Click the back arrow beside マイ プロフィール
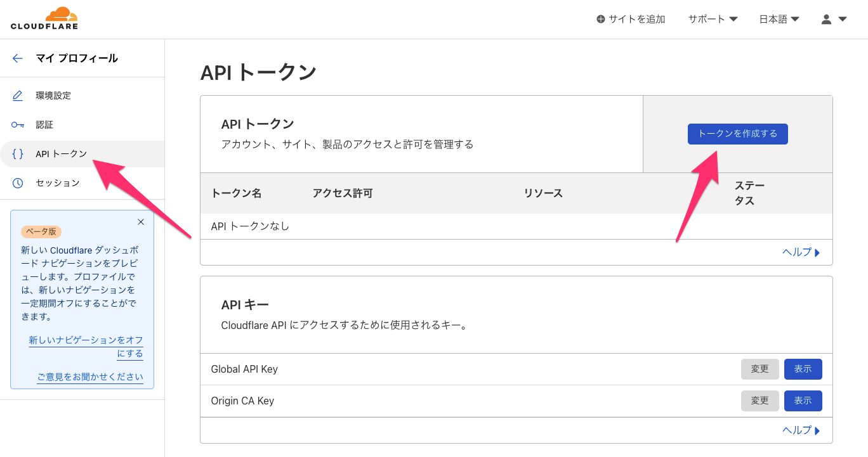The image size is (868, 457). (17, 58)
